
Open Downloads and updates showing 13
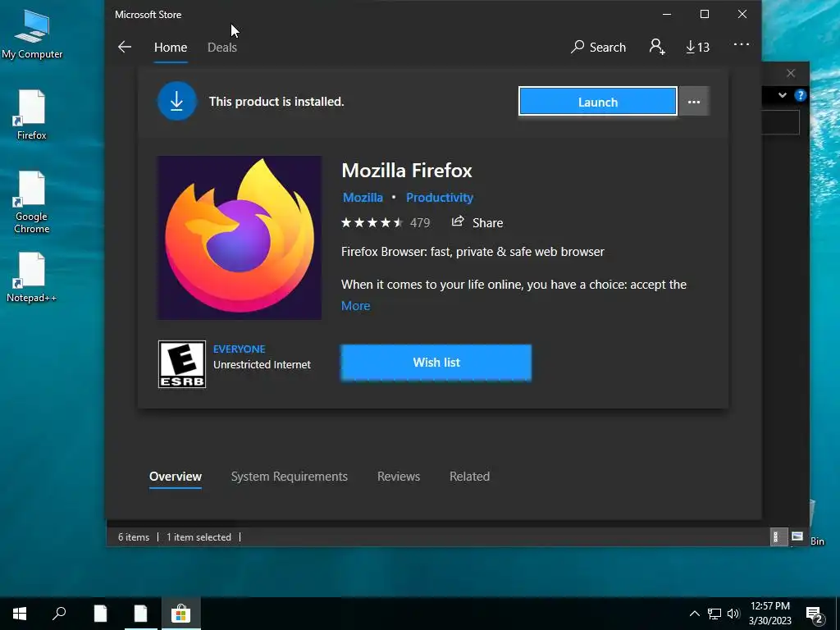[x=697, y=47]
